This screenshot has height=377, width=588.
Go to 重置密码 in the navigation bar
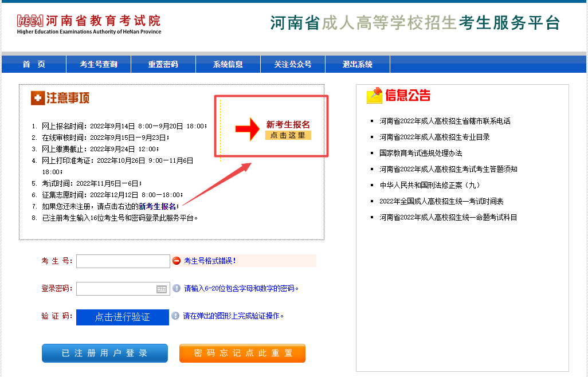[163, 64]
